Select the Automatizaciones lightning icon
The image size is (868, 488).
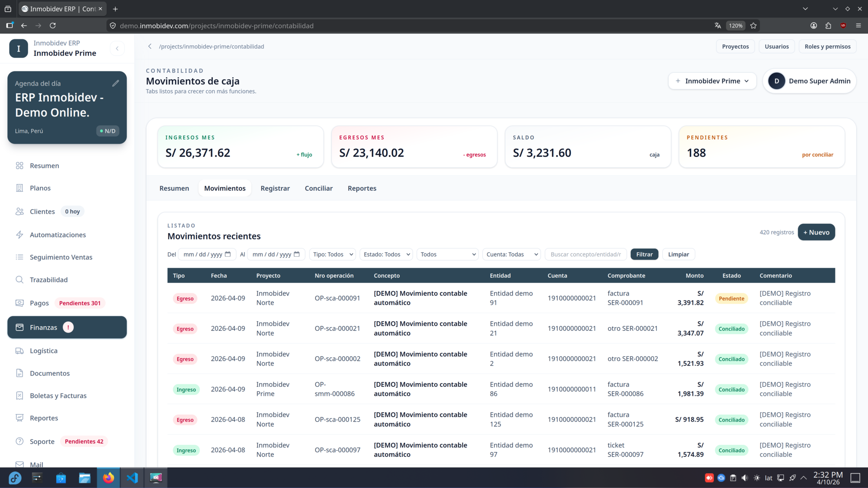click(19, 235)
